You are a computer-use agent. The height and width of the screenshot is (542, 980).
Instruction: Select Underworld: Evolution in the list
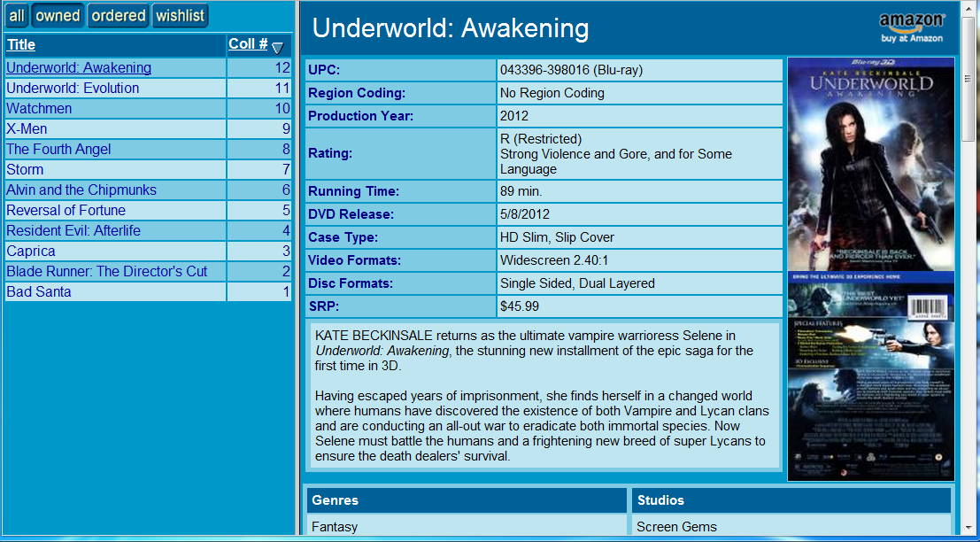click(x=73, y=89)
